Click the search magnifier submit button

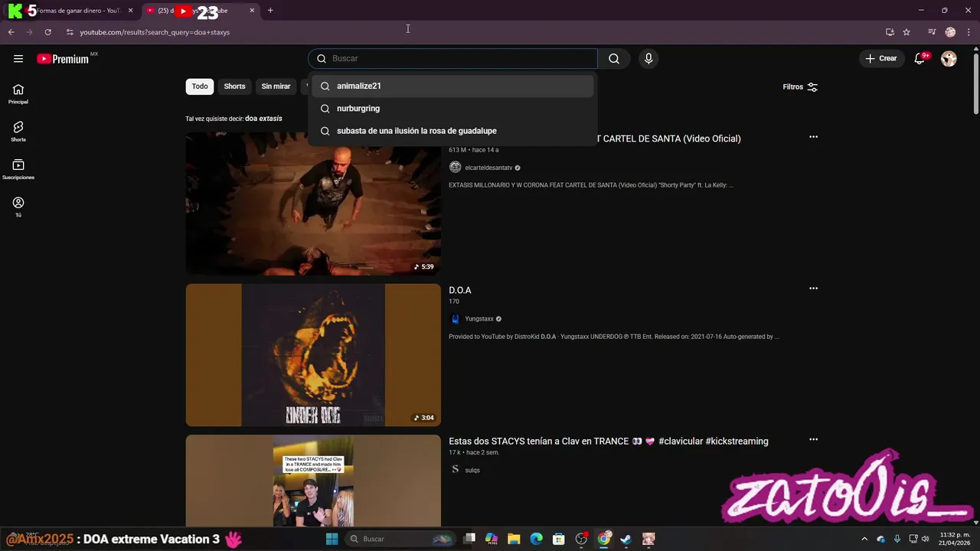click(x=614, y=59)
